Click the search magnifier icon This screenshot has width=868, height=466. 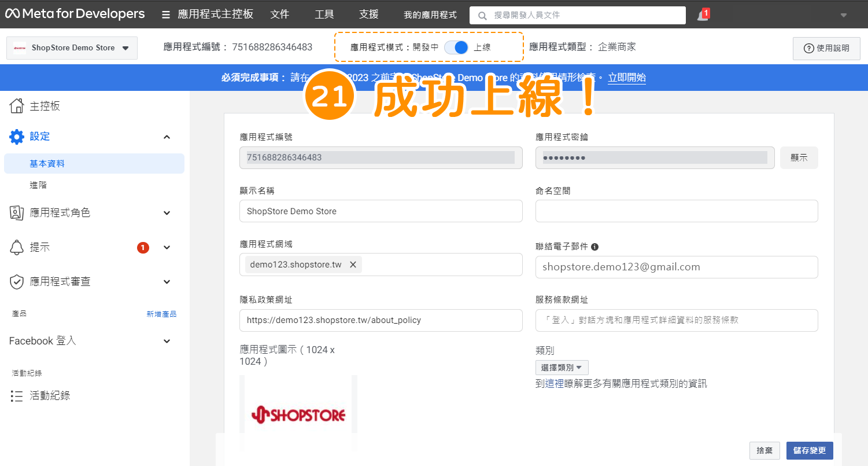click(482, 16)
